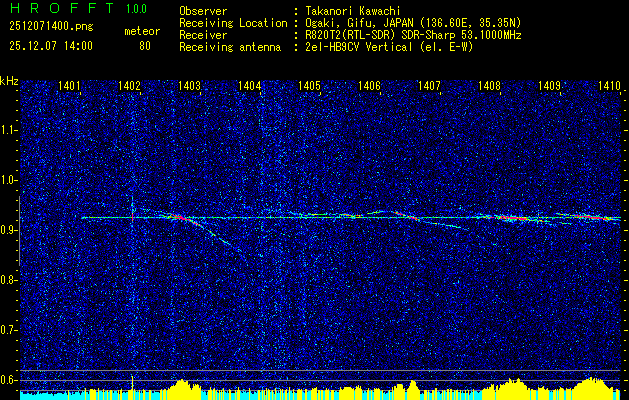The height and width of the screenshot is (400, 629).
Task: Click the red echo before 1407
Action: [407, 215]
